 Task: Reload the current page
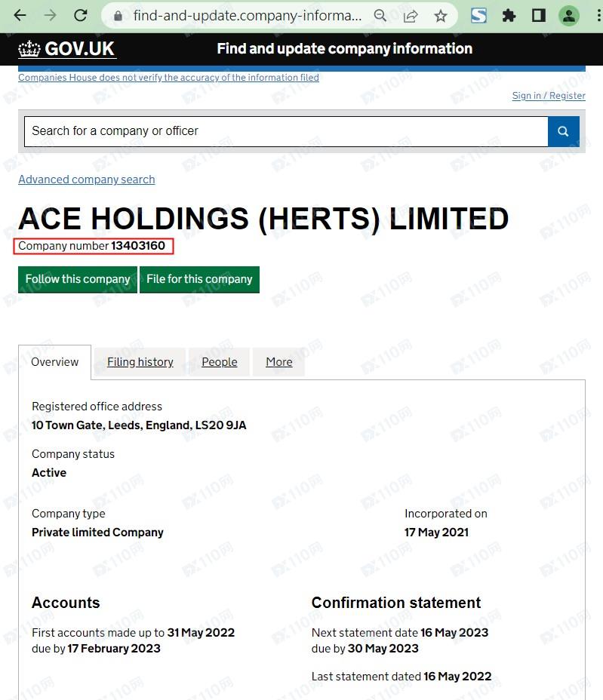coord(81,16)
